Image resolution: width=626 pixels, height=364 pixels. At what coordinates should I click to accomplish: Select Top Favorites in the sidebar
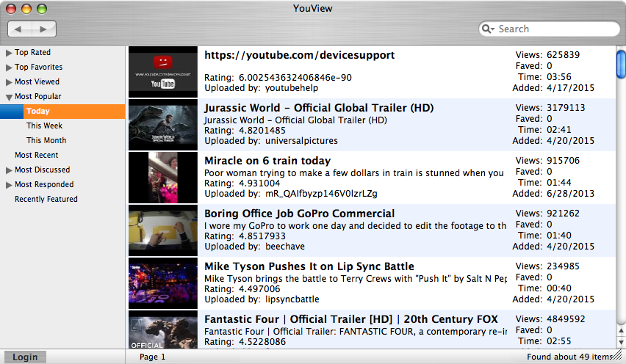click(x=39, y=67)
